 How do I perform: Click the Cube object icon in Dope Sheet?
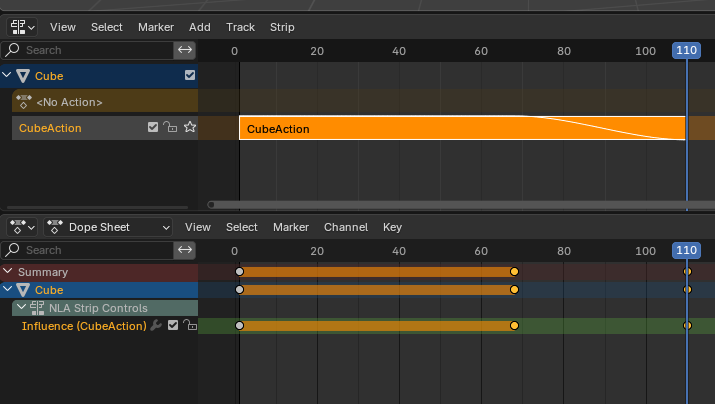[x=23, y=290]
